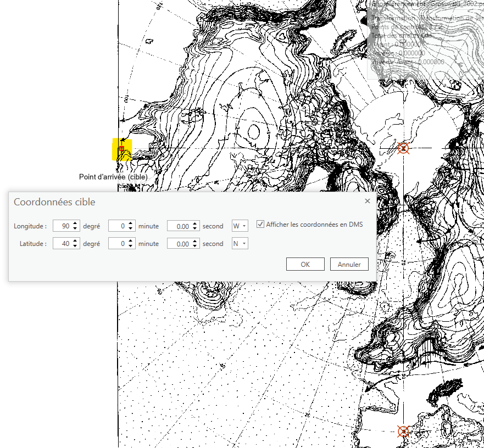Decrease the Latitude minute value with down arrow
This screenshot has width=484, height=448.
coord(131,246)
